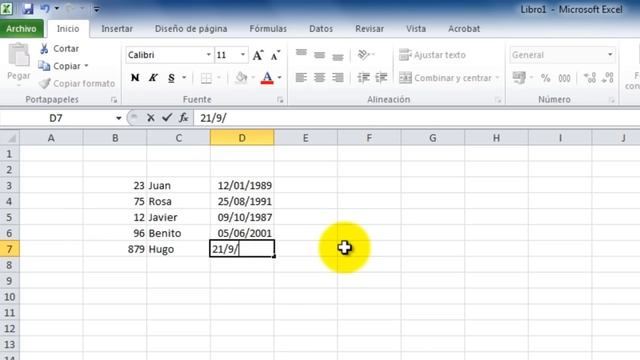Apply thousands separator 000 style
The image size is (640, 360).
click(x=564, y=78)
